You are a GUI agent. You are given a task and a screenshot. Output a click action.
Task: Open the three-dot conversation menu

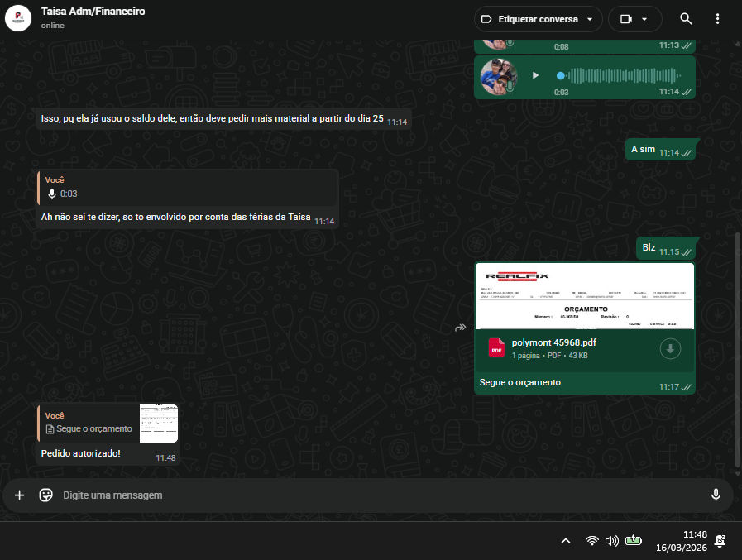(717, 19)
